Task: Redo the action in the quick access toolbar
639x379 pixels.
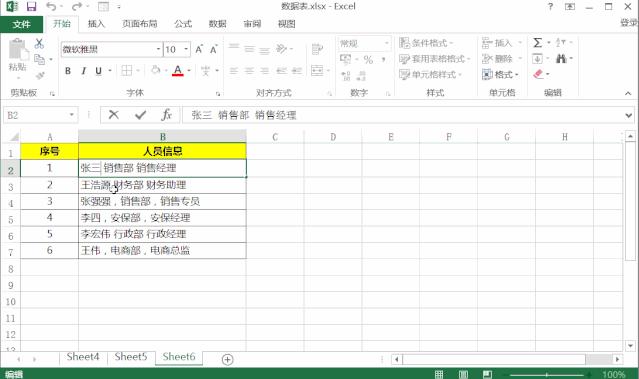Action: (x=76, y=7)
